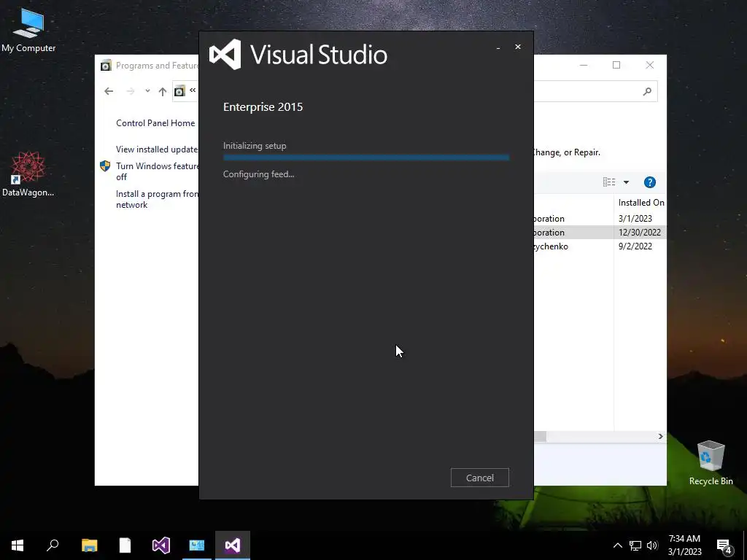Open Install a program from the network
Viewport: 747px width, 560px height.
click(x=157, y=199)
